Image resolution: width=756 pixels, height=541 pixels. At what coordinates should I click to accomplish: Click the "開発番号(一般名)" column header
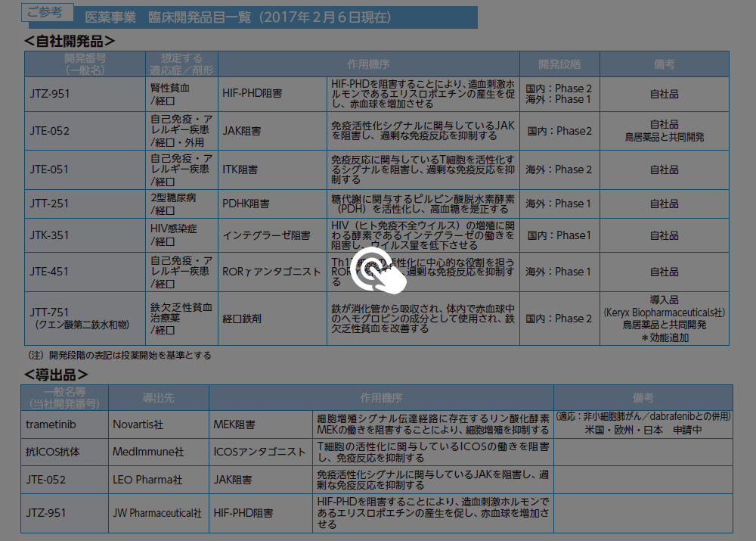coord(85,64)
